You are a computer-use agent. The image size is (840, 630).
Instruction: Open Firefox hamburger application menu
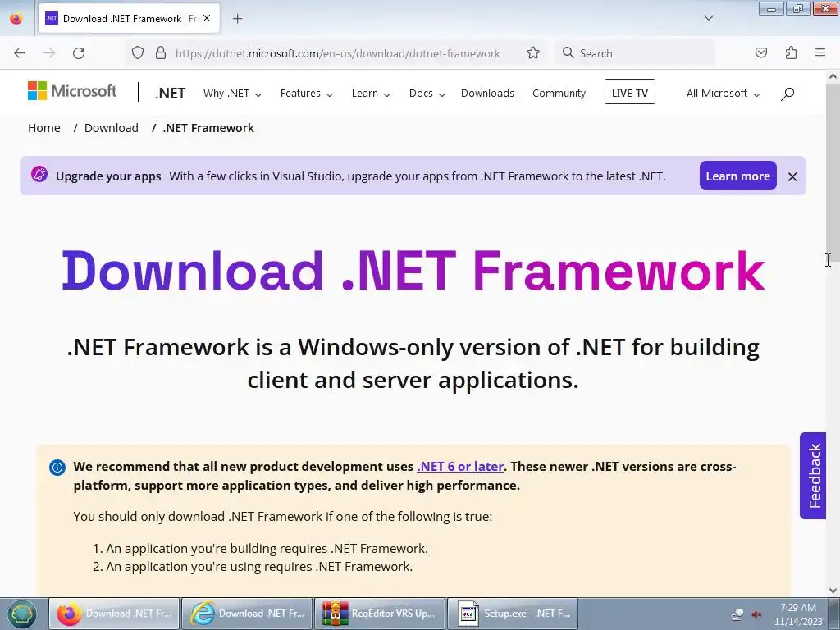(x=820, y=53)
